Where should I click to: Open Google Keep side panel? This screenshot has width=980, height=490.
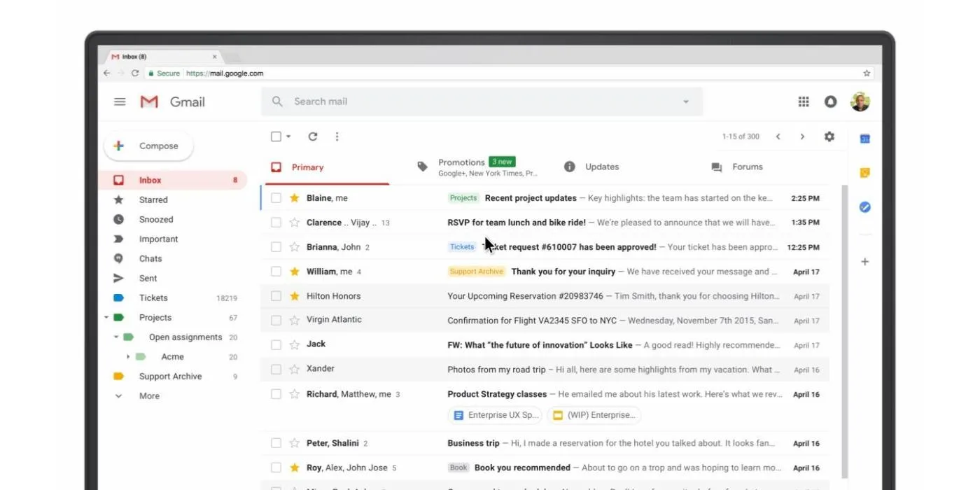(x=864, y=173)
